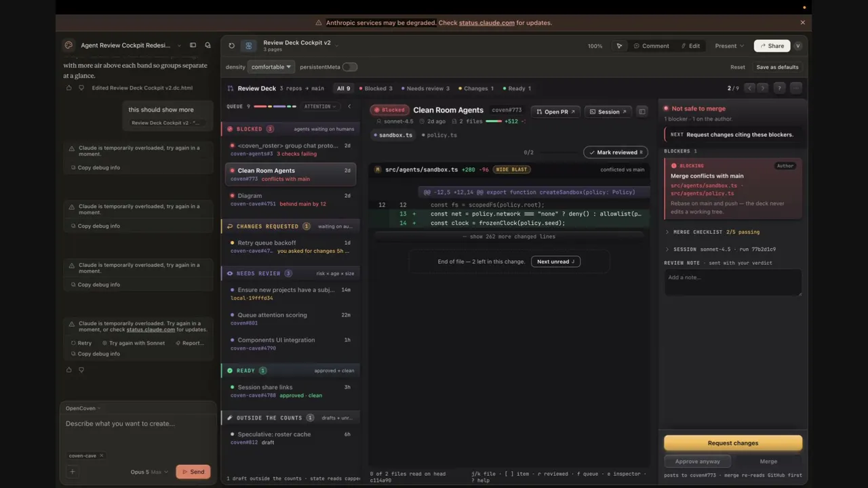
Task: Open the Present dropdown
Action: (729, 46)
